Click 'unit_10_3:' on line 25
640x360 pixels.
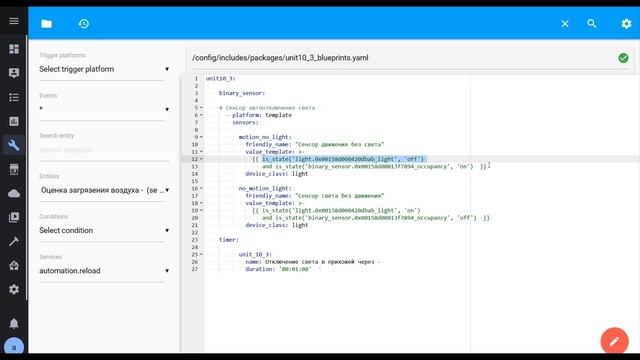click(255, 255)
